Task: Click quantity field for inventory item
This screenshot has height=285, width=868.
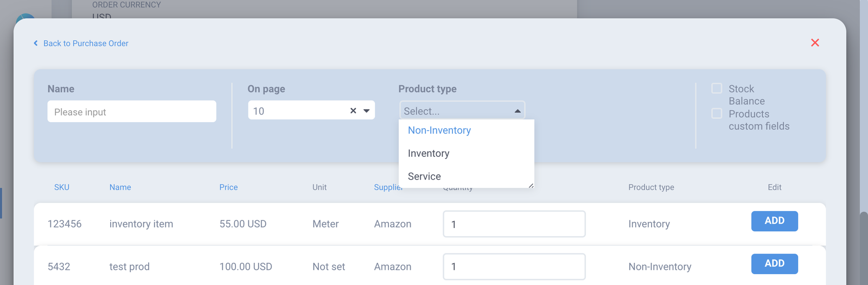Action: (x=514, y=224)
